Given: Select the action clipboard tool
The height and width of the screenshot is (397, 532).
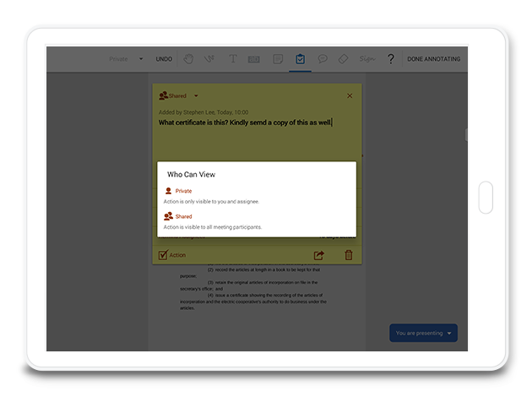Looking at the screenshot, I should 300,59.
